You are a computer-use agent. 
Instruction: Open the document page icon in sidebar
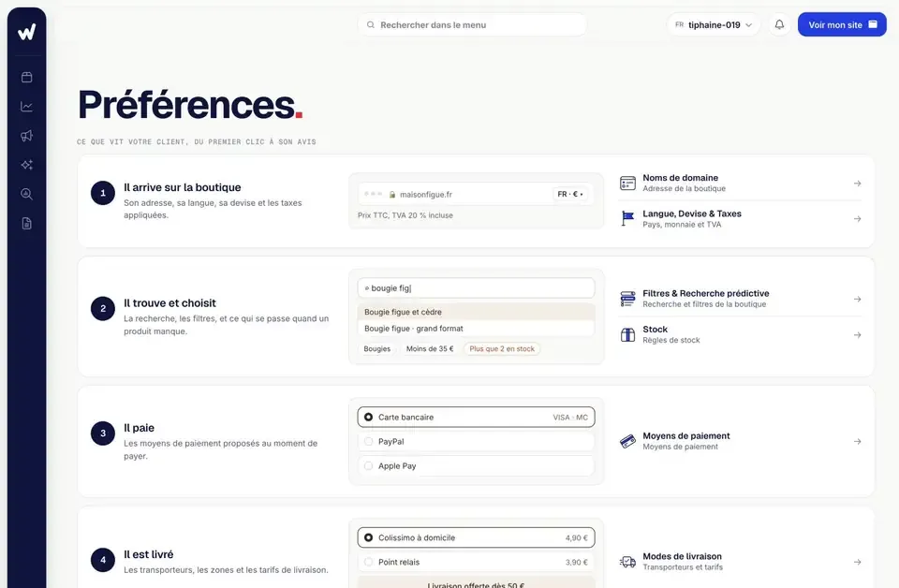[x=26, y=224]
